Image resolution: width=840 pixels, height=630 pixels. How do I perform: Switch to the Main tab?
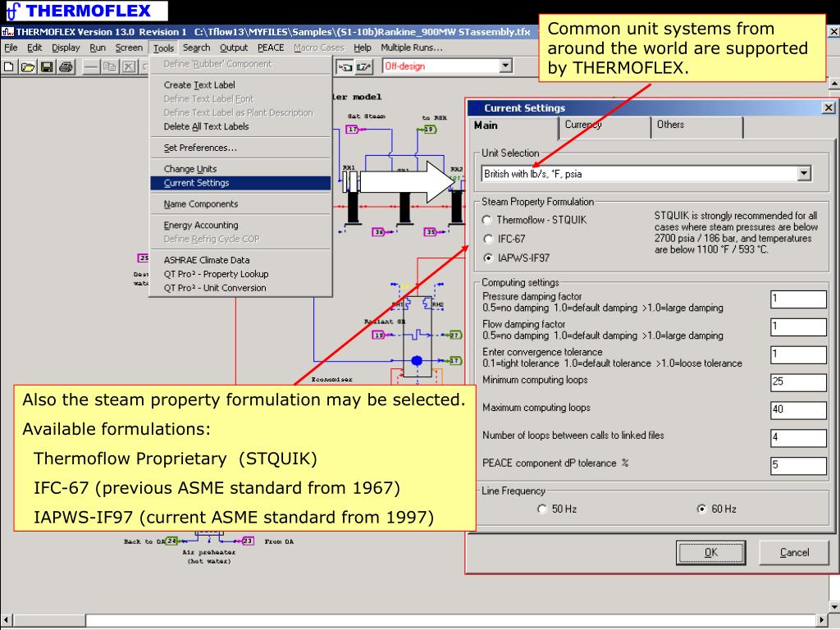click(514, 126)
